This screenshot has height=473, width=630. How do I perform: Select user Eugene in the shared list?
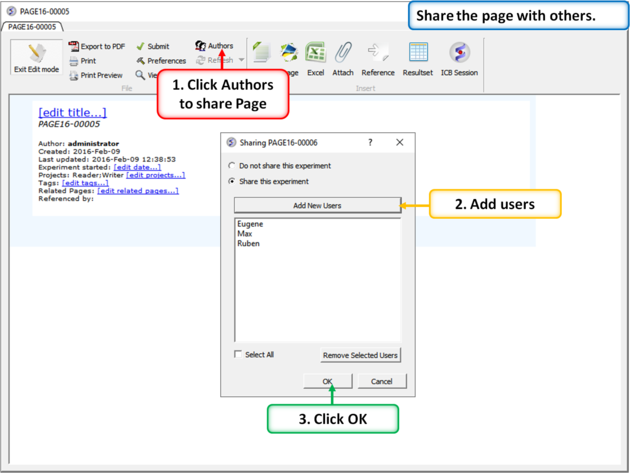pos(250,225)
